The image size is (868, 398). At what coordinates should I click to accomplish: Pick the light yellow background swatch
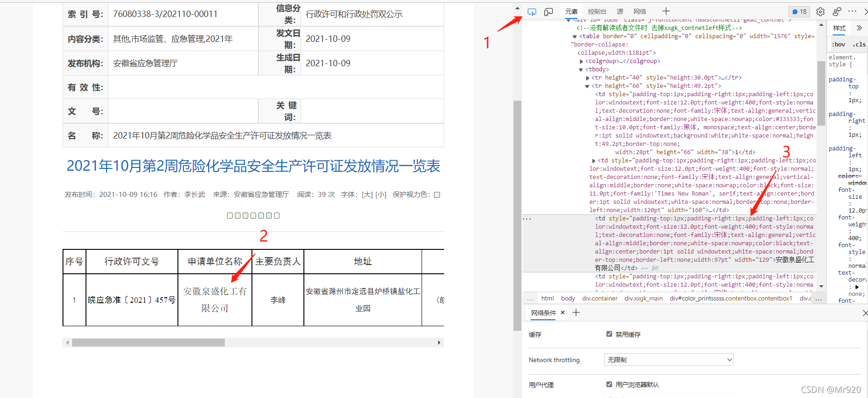(x=230, y=215)
